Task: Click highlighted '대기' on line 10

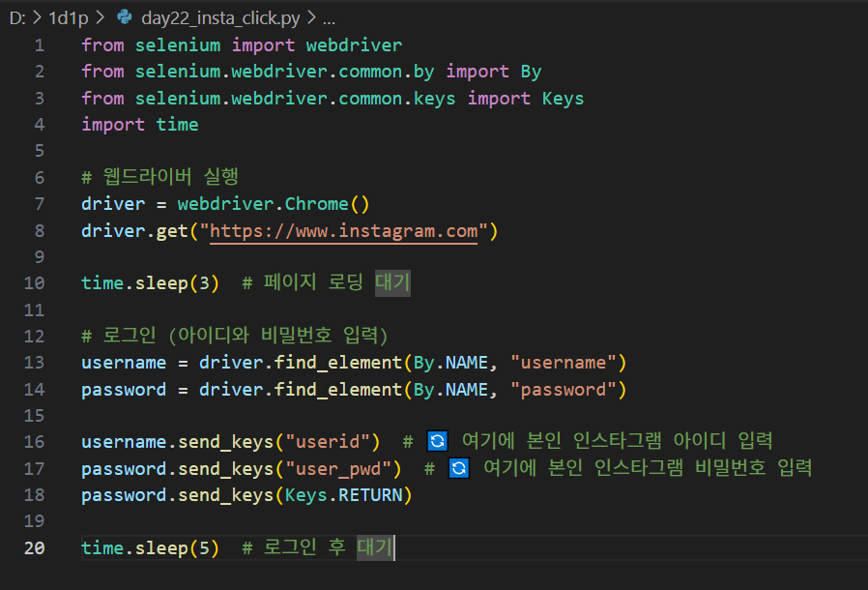Action: (x=392, y=282)
